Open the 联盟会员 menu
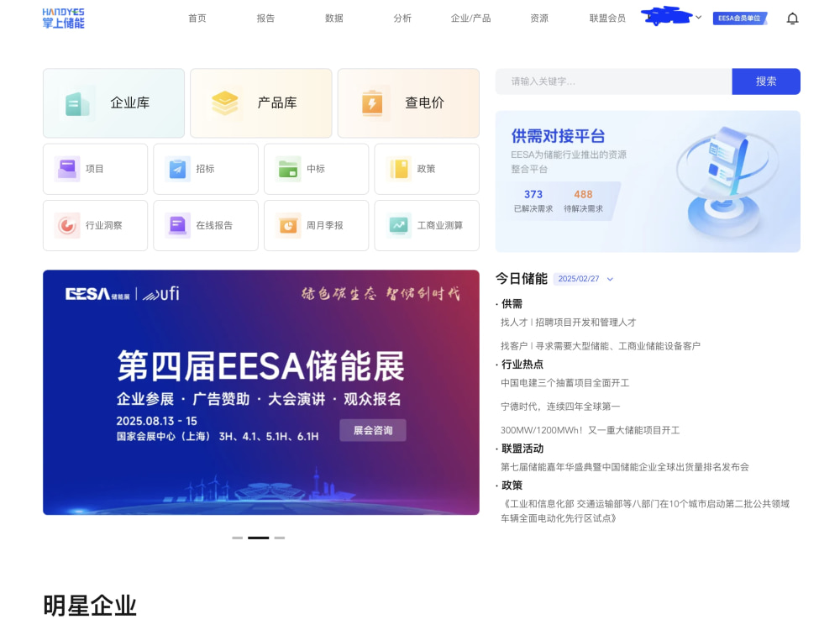This screenshot has width=840, height=630. [x=607, y=18]
